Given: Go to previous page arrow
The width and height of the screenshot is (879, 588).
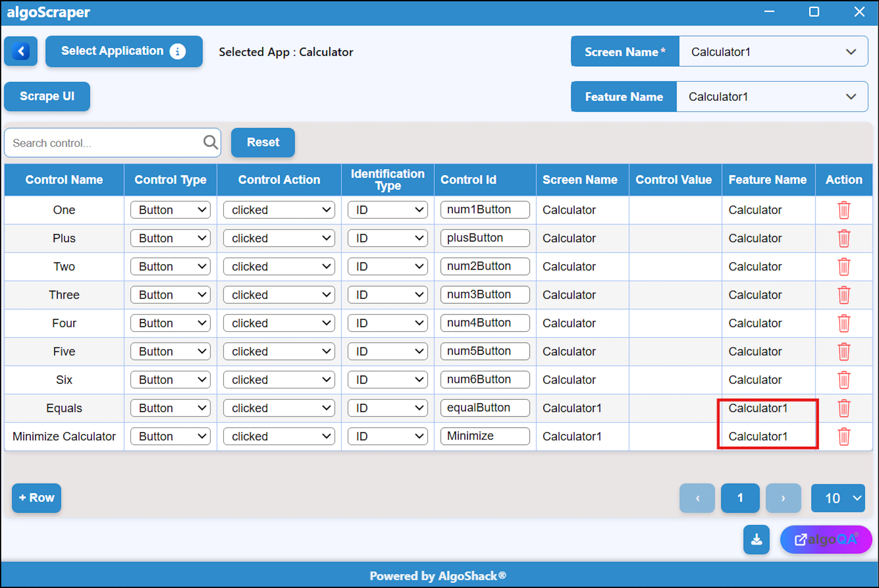Looking at the screenshot, I should coord(697,498).
